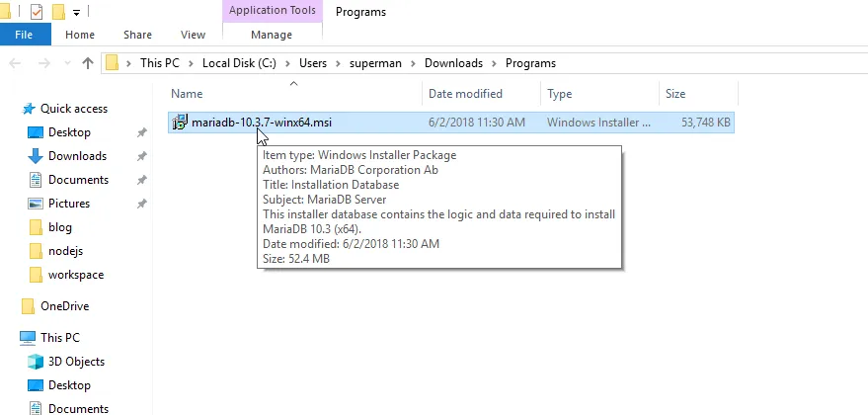
Task: Navigate to superman breadcrumb
Action: [x=375, y=63]
